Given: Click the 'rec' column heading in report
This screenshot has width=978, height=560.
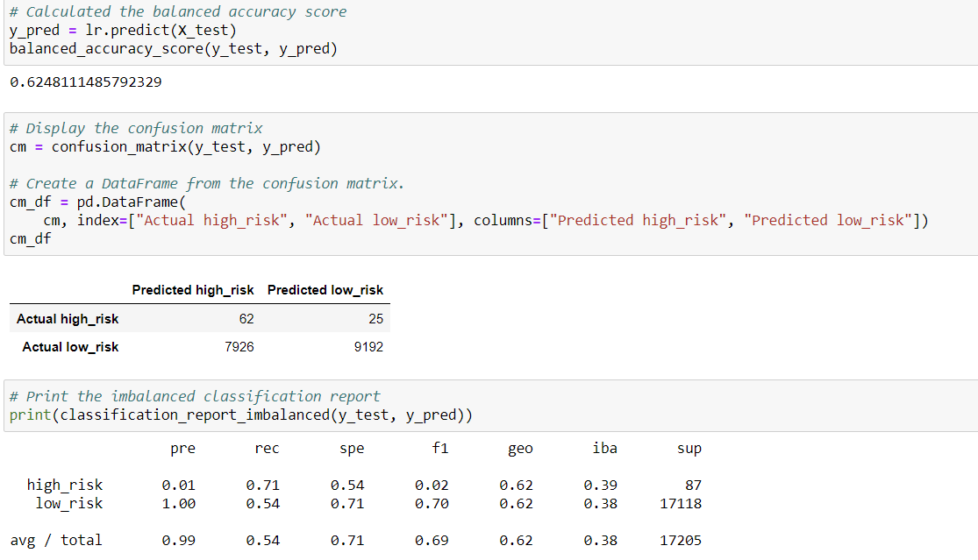Looking at the screenshot, I should click(267, 449).
